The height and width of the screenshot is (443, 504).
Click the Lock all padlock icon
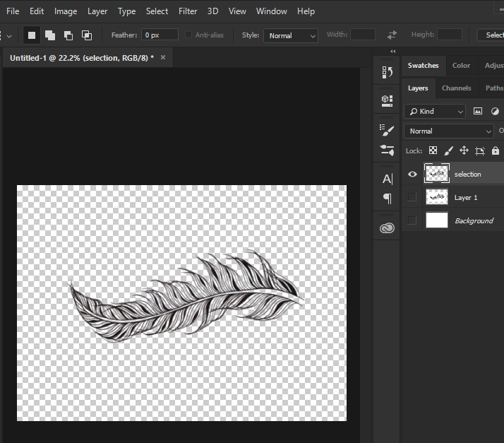(x=496, y=150)
